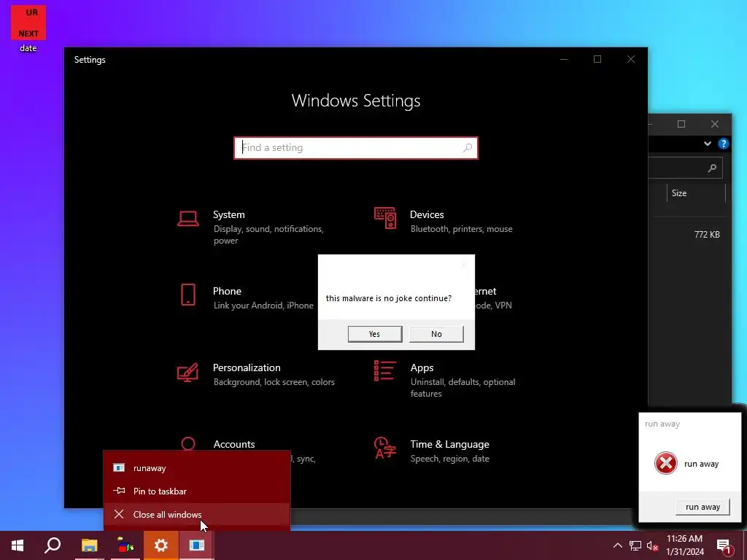
Task: Click the Size column header
Action: [695, 192]
